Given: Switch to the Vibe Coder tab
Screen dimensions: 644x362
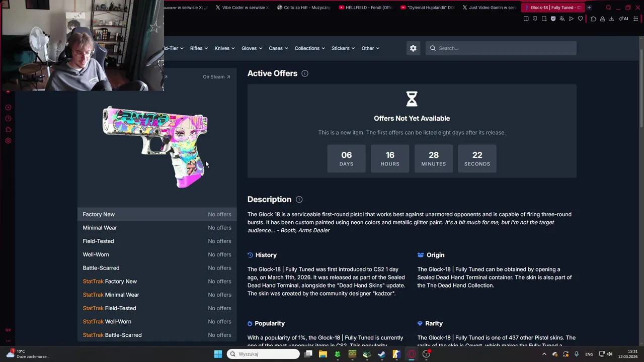Looking at the screenshot, I should coord(243,8).
